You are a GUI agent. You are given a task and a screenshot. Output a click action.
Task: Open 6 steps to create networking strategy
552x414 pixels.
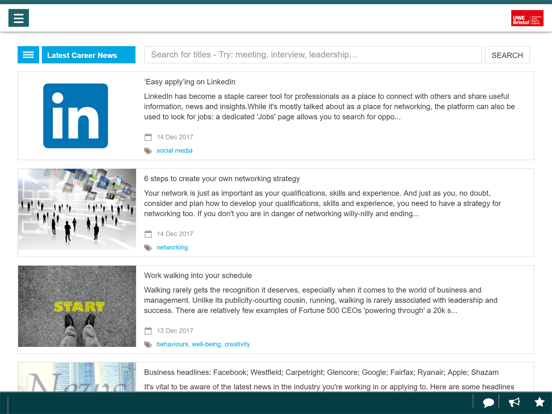pos(222,178)
